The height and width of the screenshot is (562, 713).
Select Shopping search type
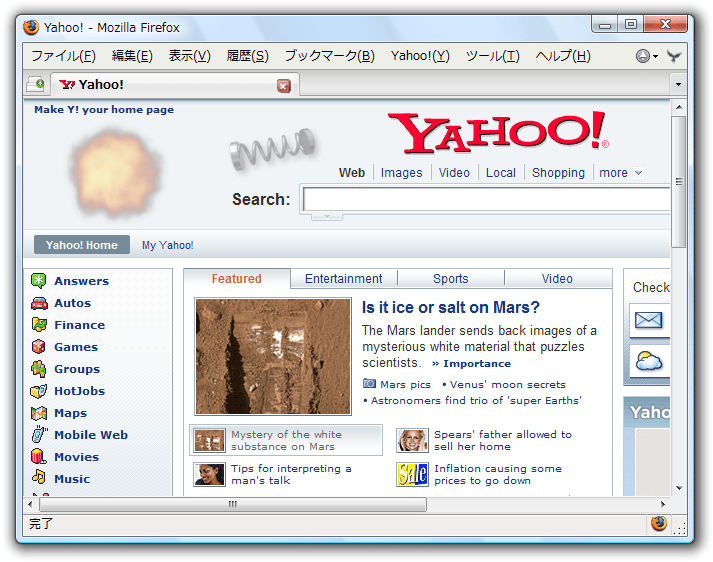[558, 173]
